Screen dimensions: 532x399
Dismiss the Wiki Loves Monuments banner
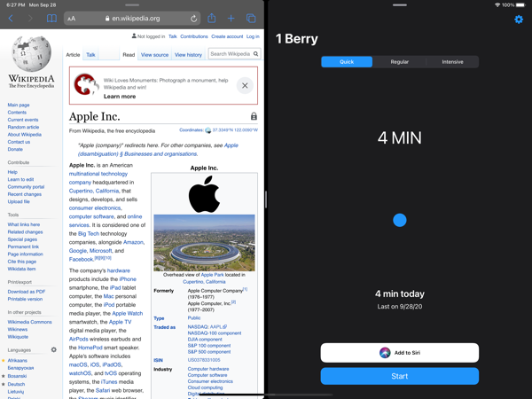click(245, 86)
